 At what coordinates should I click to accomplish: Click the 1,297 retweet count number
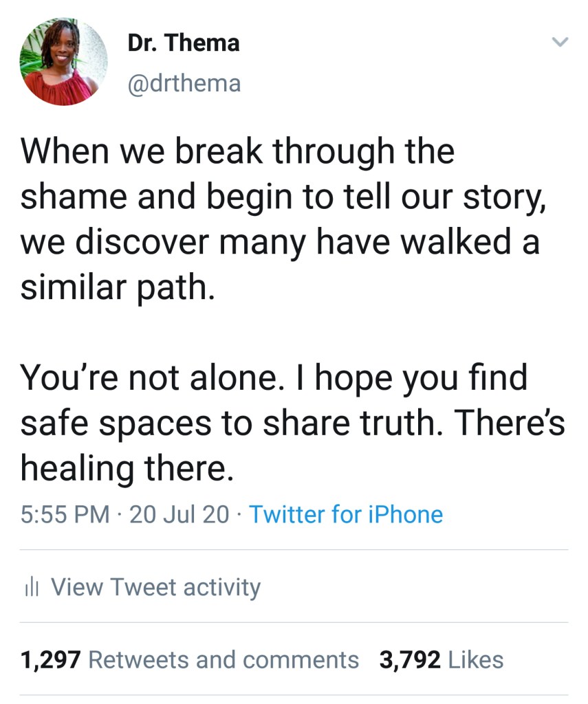[x=52, y=660]
